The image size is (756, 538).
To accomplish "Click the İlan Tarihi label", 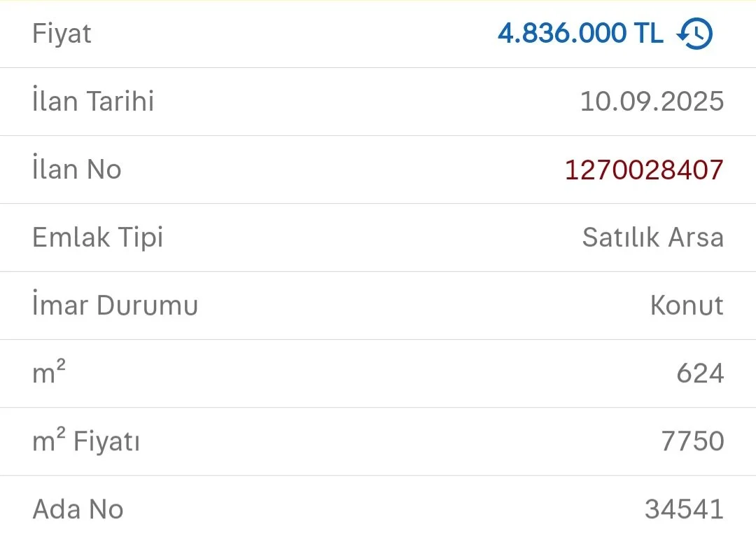I will 93,102.
